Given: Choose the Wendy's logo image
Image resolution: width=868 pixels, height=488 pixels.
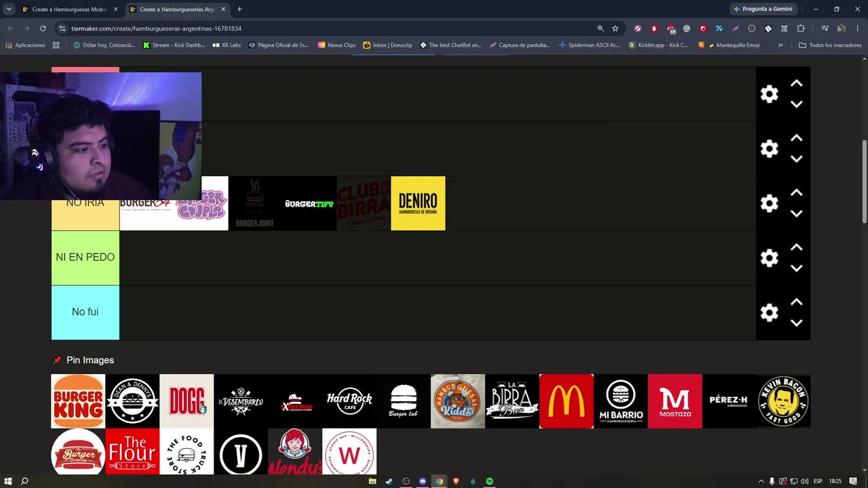Looking at the screenshot, I should [x=295, y=451].
